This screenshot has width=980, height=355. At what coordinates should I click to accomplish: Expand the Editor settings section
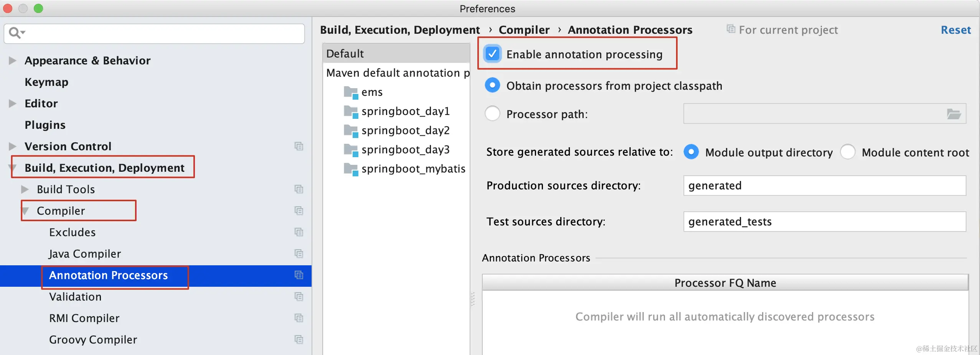(12, 104)
